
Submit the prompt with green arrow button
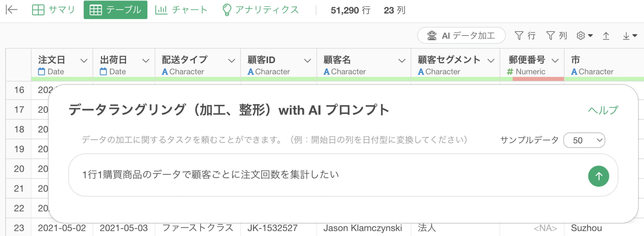click(598, 176)
